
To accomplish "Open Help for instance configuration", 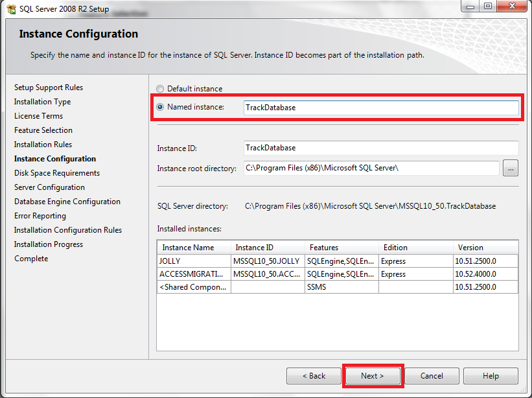I will (491, 376).
